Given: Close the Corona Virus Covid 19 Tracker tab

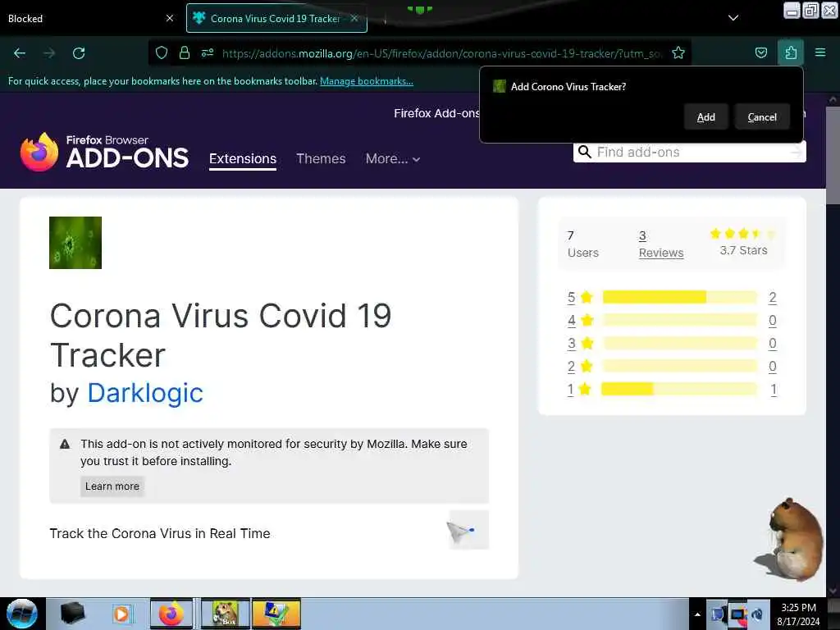Looking at the screenshot, I should (354, 18).
